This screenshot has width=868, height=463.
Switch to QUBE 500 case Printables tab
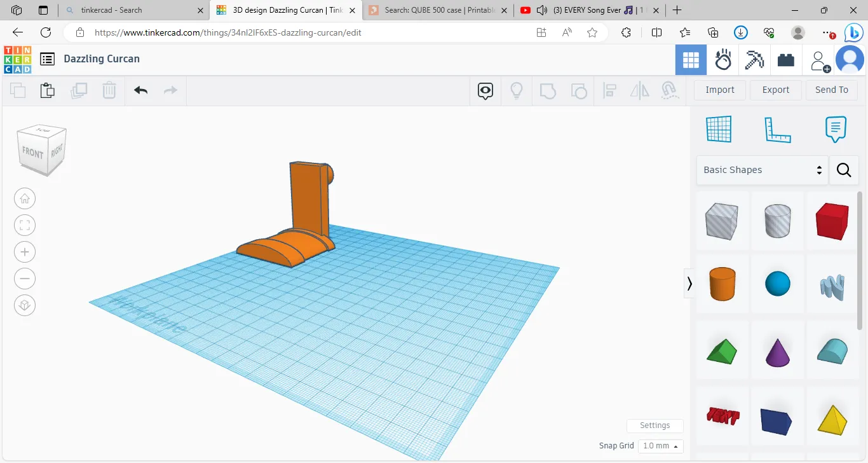(431, 10)
